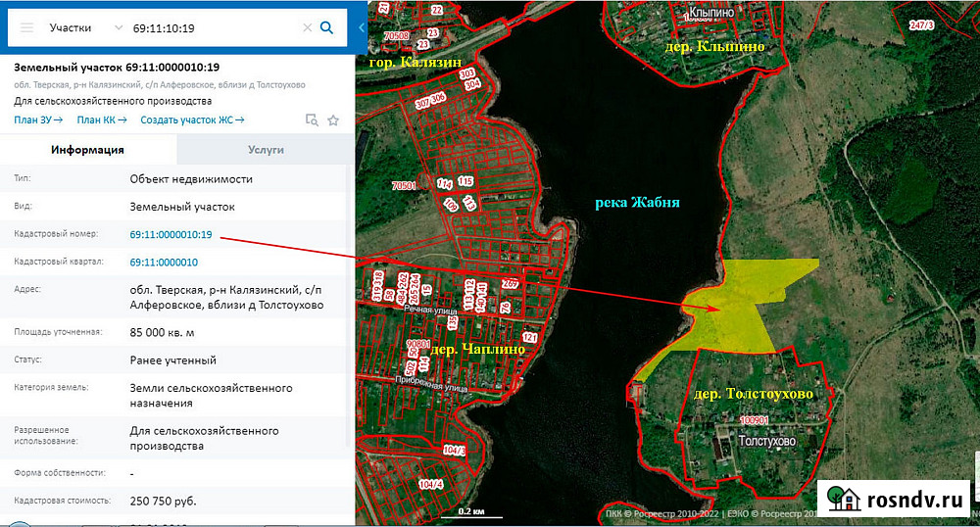This screenshot has width=980, height=527.
Task: Open cadastral quarter 69:11:0000010 link
Action: click(164, 263)
